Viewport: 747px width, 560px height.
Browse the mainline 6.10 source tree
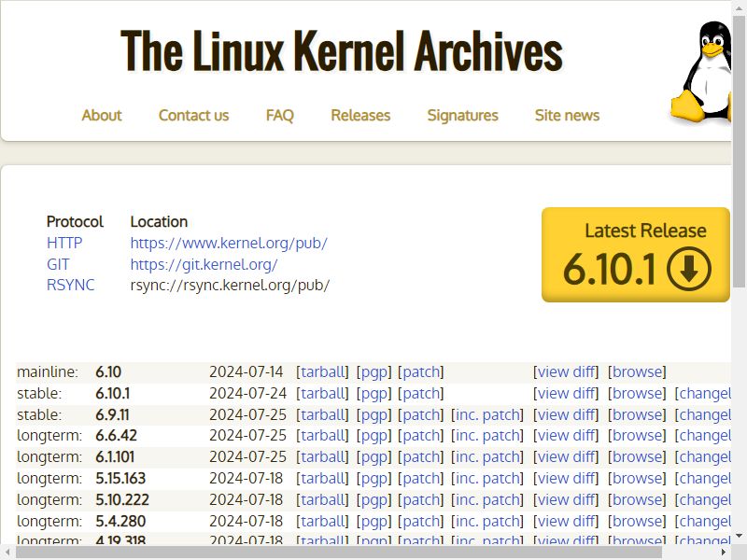pyautogui.click(x=637, y=371)
